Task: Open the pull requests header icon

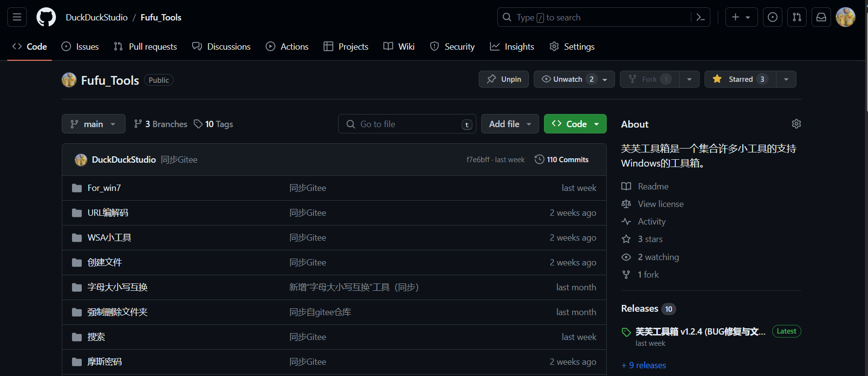Action: point(797,18)
